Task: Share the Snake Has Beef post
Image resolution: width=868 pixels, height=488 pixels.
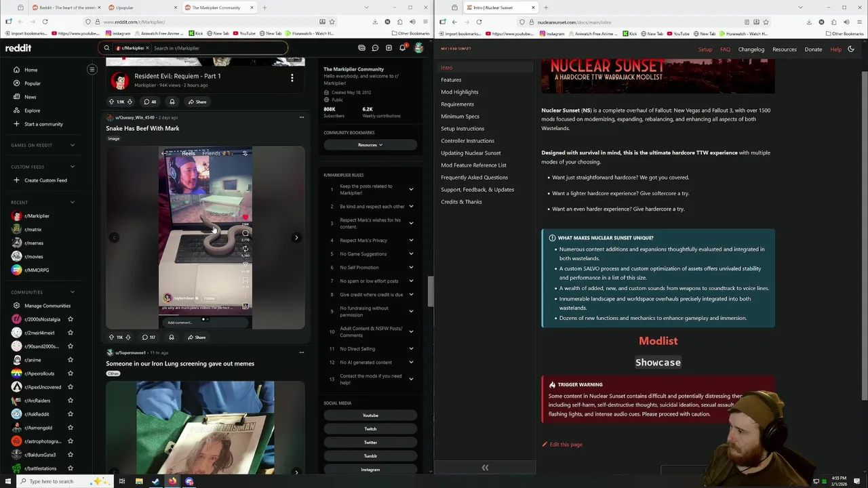Action: pyautogui.click(x=197, y=337)
